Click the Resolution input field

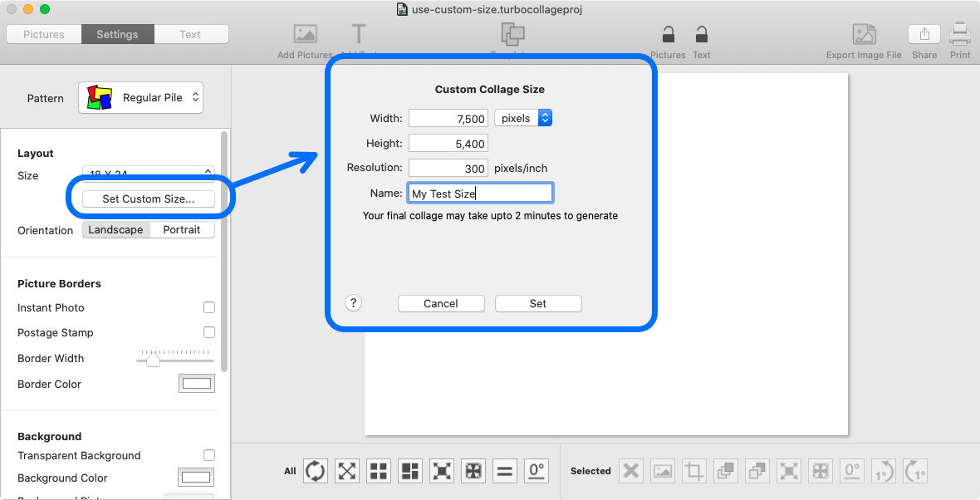coord(448,168)
